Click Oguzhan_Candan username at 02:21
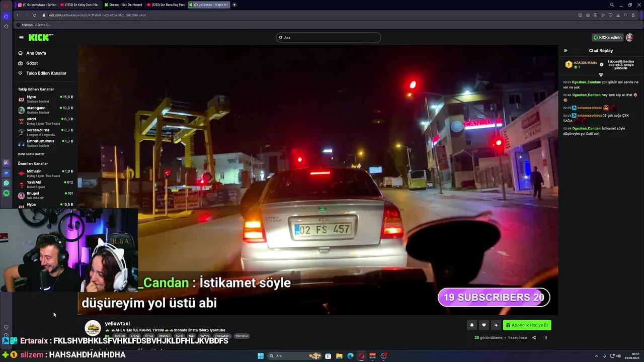 pyautogui.click(x=586, y=82)
